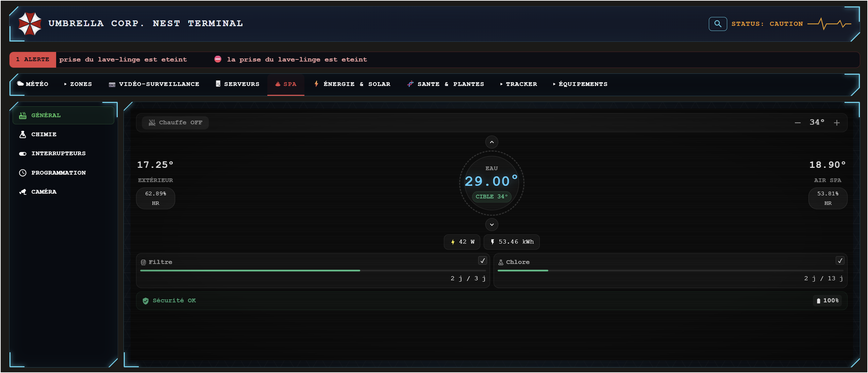Click the 17.25° exterior temperature

[x=155, y=165]
